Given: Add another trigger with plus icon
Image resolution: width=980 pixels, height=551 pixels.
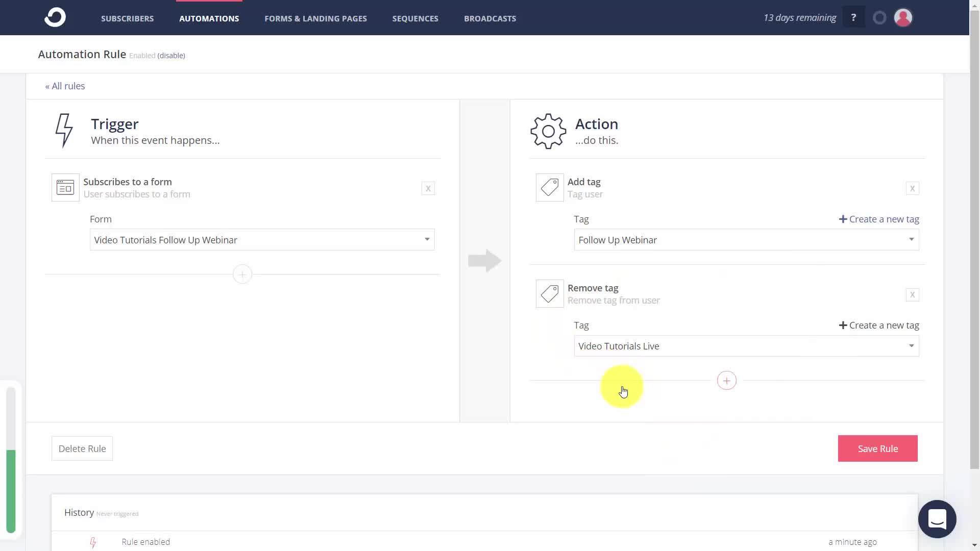Looking at the screenshot, I should 242,274.
